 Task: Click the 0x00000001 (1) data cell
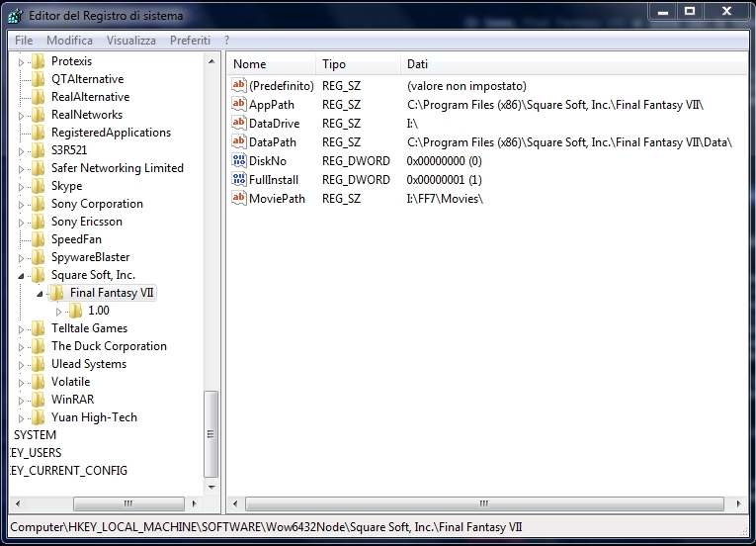[444, 180]
